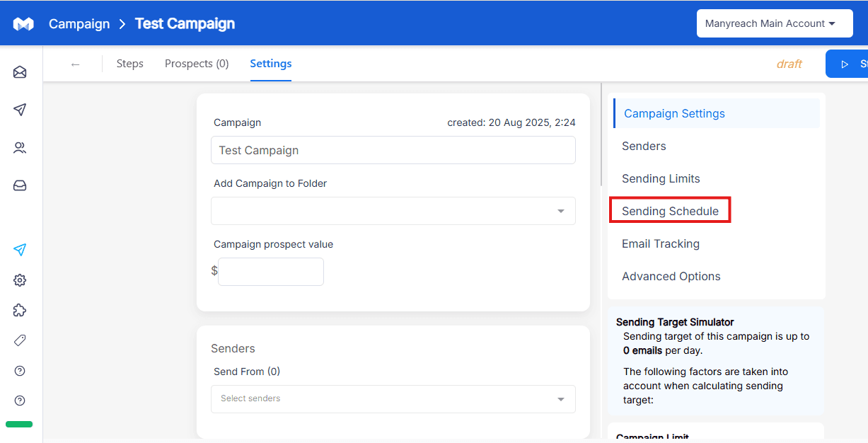Click the Campaign breadcrumb link
Image resolution: width=868 pixels, height=443 pixels.
(x=79, y=24)
